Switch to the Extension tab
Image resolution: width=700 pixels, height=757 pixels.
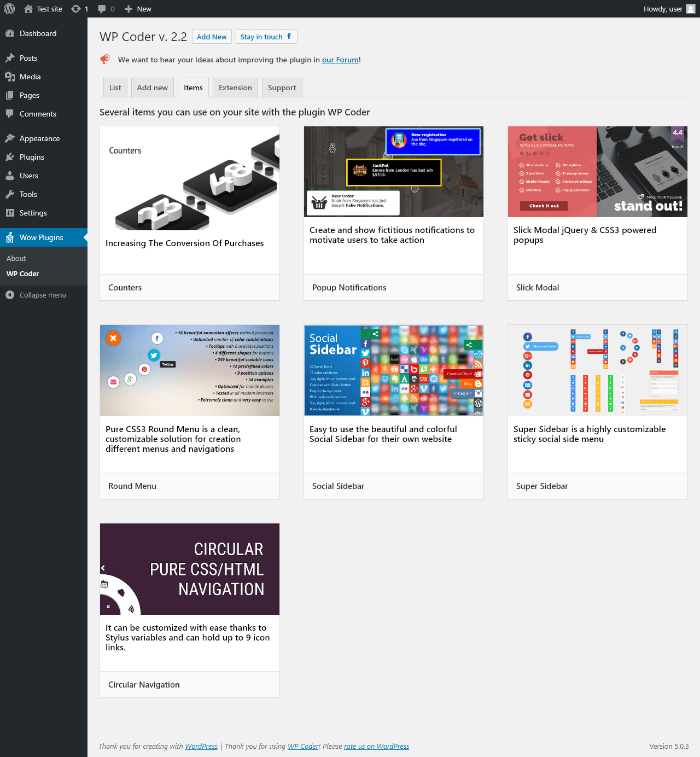(x=235, y=88)
